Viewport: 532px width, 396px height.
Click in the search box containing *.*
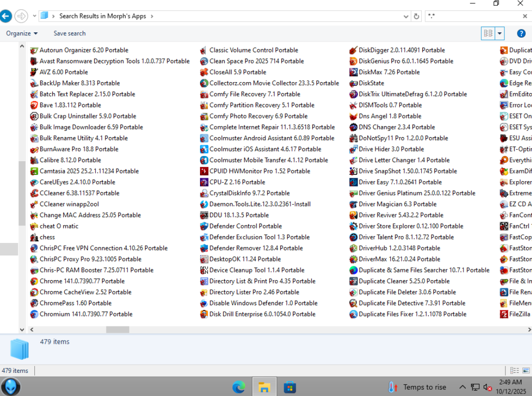pos(474,16)
